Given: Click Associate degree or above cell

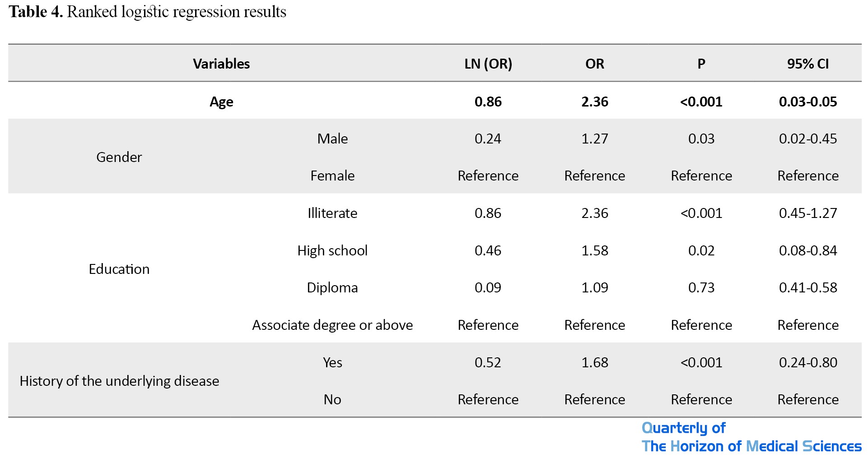Looking at the screenshot, I should (x=332, y=325).
